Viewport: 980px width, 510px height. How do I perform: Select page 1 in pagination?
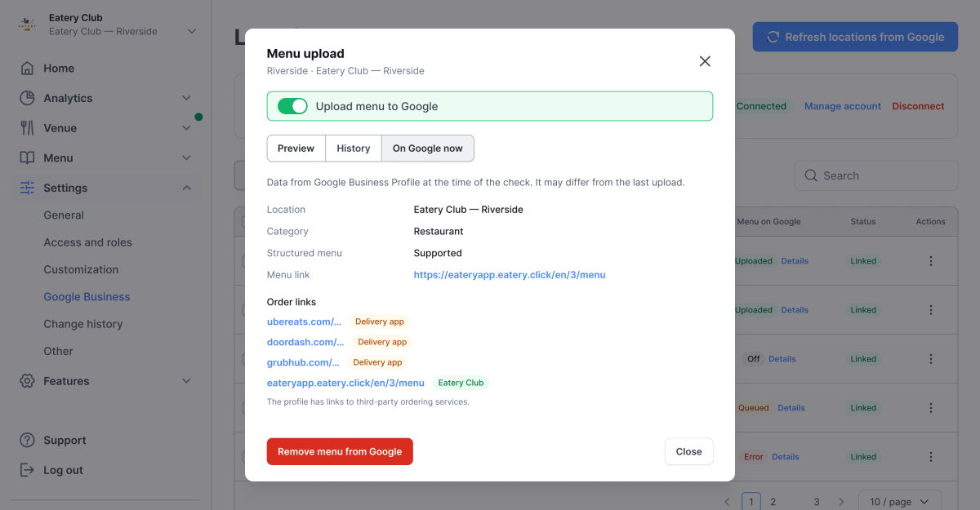pos(751,502)
